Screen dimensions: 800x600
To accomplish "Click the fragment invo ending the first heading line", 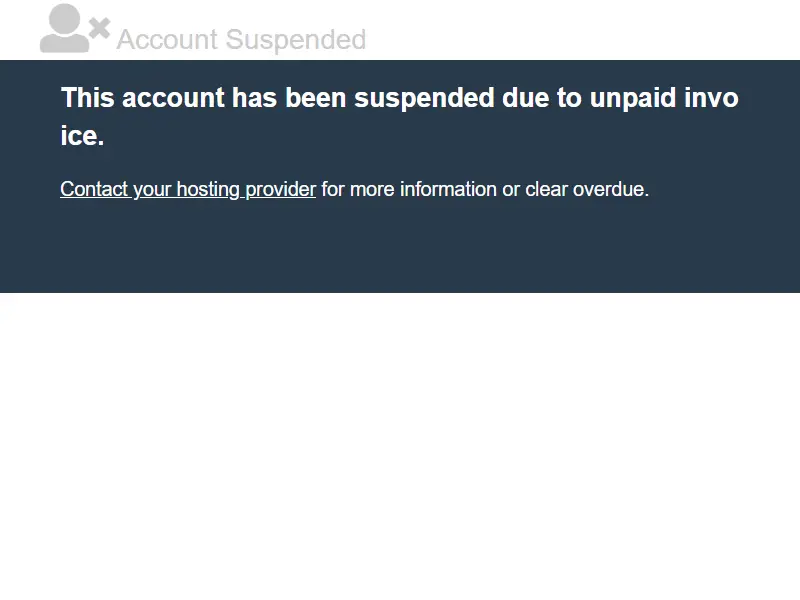I will [711, 97].
